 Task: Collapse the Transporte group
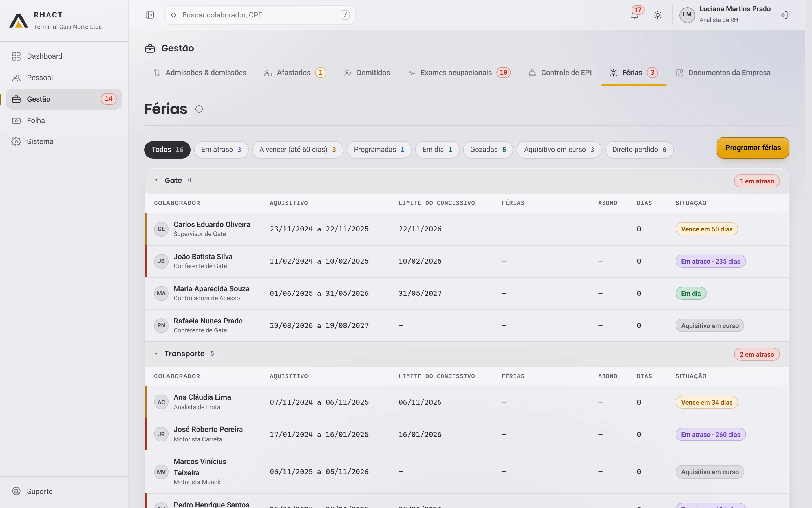click(156, 354)
